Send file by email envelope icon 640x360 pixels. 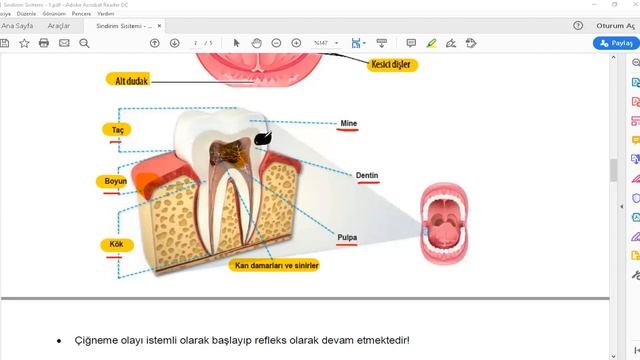click(64, 43)
